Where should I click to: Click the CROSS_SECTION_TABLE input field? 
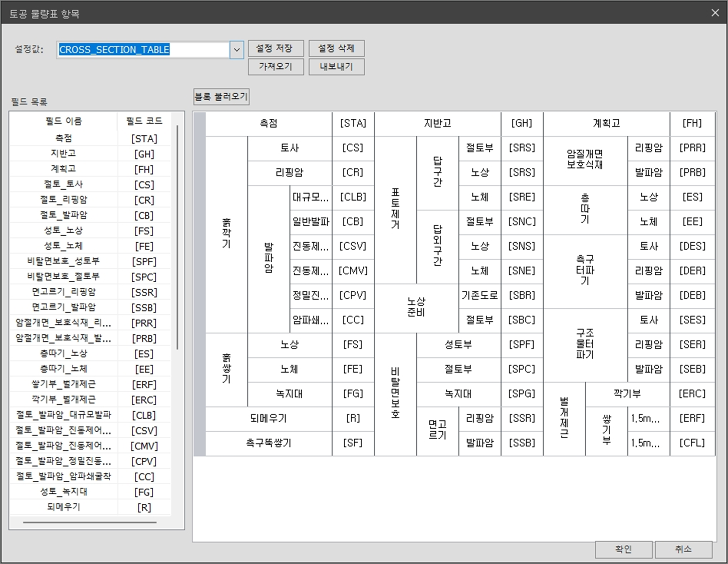[143, 50]
